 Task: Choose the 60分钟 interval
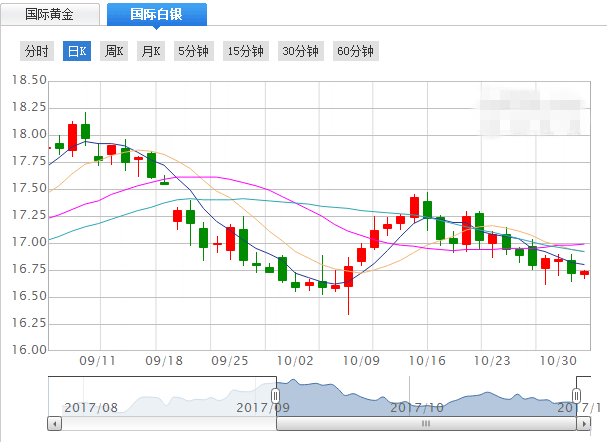[354, 51]
